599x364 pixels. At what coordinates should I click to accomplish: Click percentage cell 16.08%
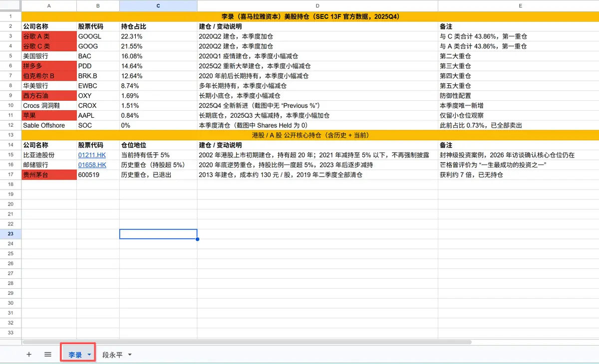click(158, 56)
